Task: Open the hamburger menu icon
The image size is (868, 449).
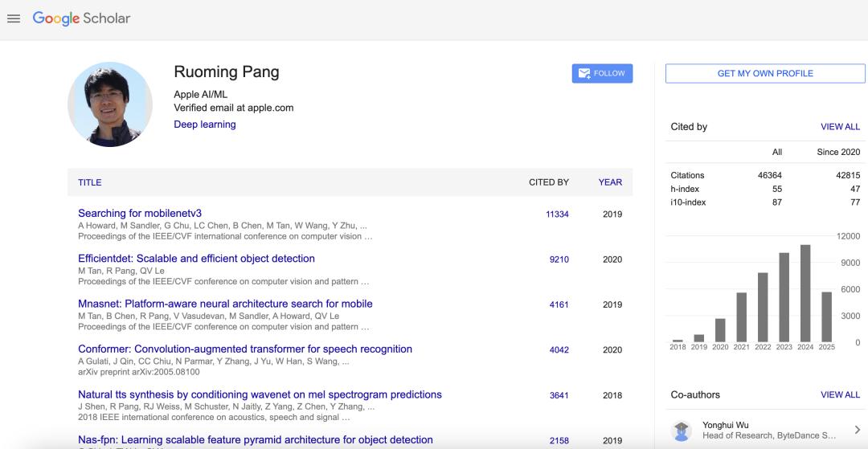Action: 14,18
